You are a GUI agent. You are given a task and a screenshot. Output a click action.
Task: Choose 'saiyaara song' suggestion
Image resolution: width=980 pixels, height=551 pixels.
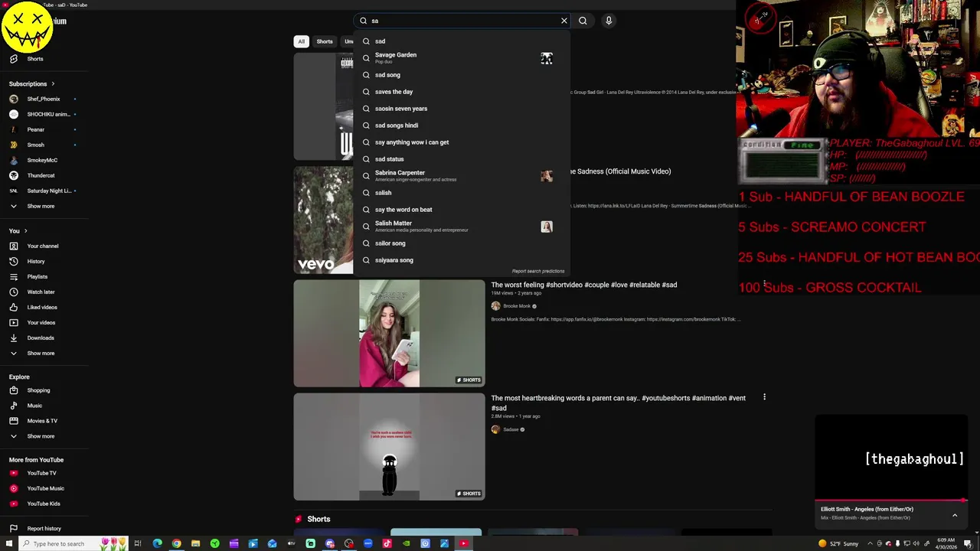pos(462,260)
